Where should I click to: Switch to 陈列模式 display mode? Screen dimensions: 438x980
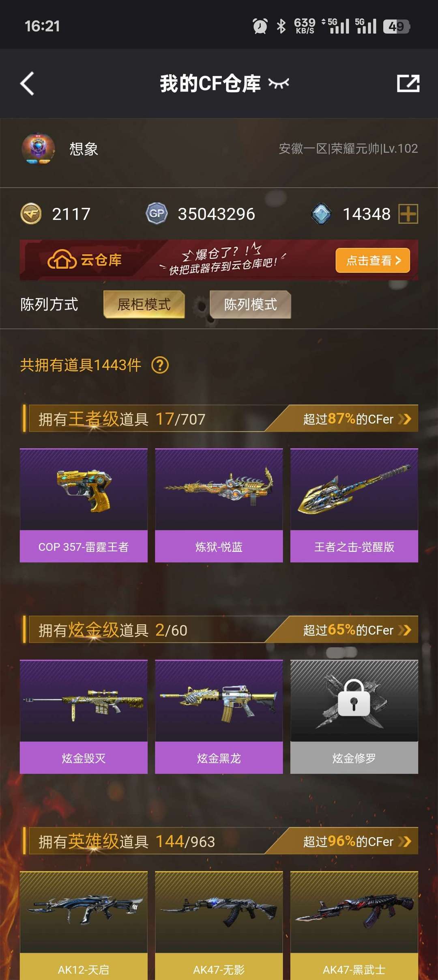[250, 304]
